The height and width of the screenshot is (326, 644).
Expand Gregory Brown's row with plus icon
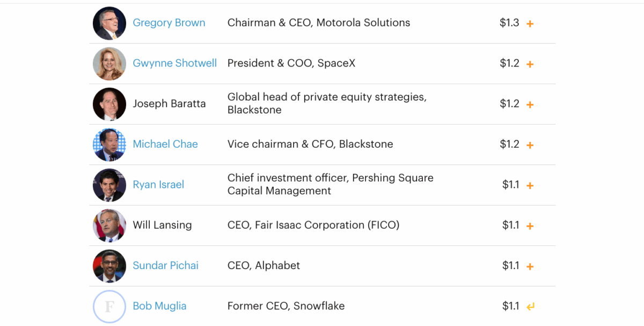click(530, 24)
